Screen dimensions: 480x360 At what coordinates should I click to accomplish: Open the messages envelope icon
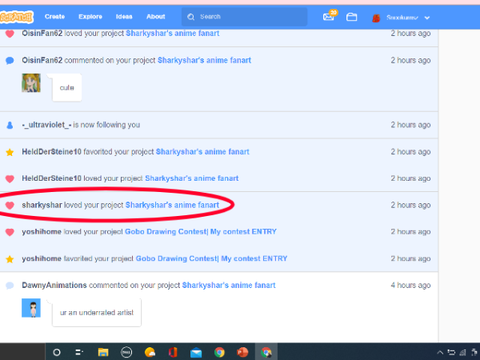(x=329, y=17)
